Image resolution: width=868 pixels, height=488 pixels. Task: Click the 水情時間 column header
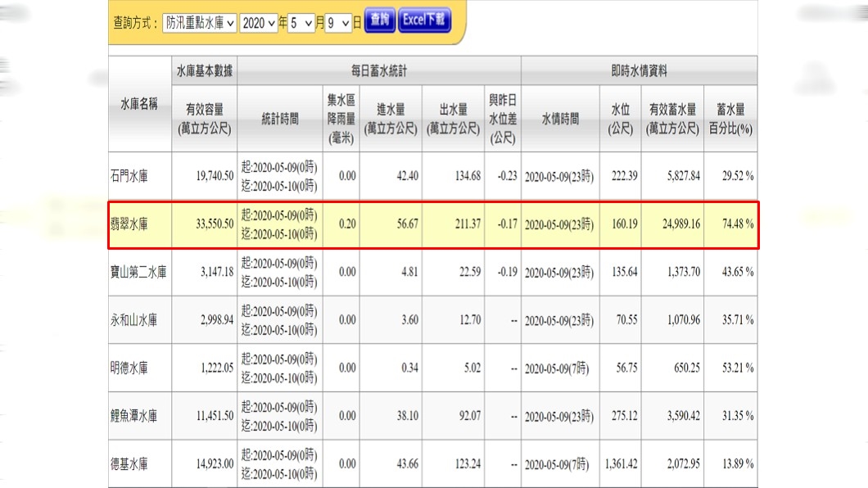tap(560, 119)
